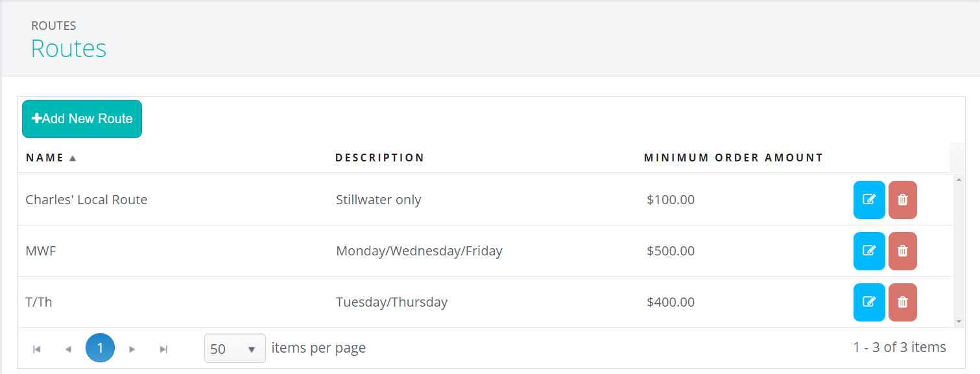Delete the T/Th route
980x374 pixels.
pos(902,302)
